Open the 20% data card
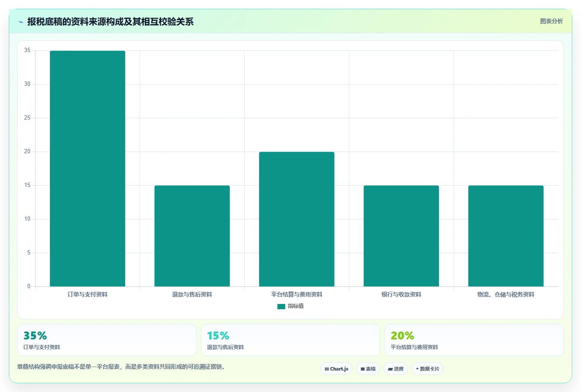581x392 pixels. point(474,340)
